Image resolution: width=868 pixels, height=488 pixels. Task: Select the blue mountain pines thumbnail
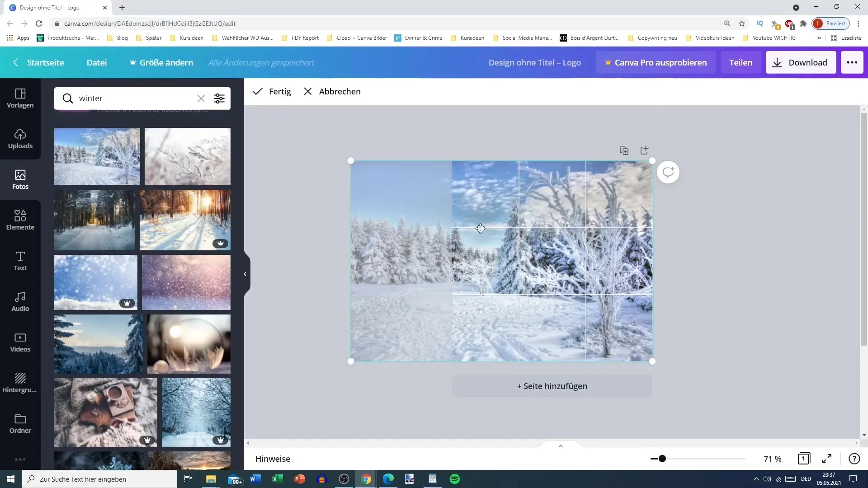click(99, 344)
